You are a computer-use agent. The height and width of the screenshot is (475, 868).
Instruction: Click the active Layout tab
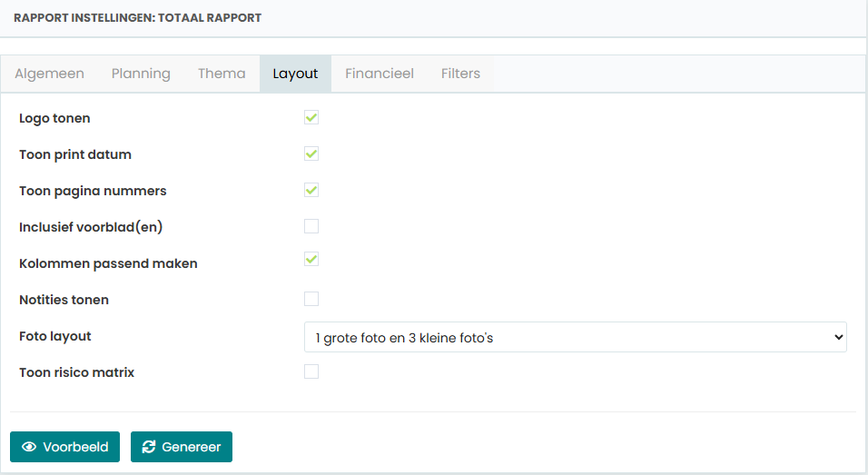click(x=295, y=74)
